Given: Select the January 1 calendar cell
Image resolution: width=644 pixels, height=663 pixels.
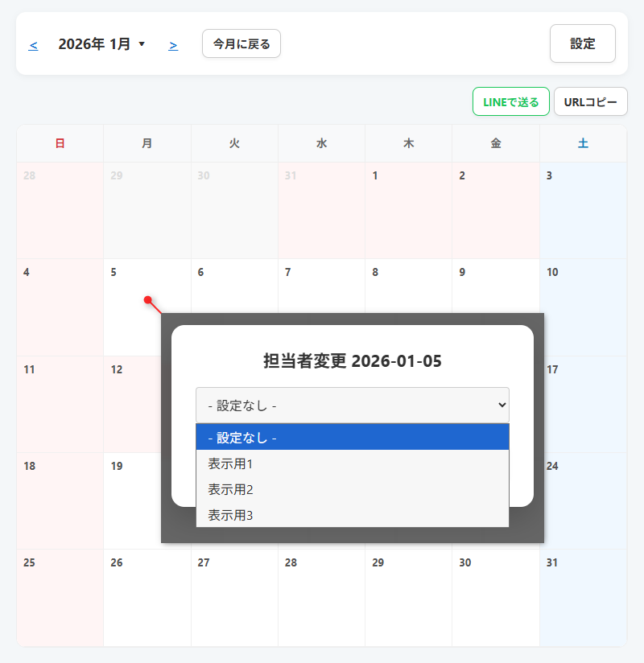Looking at the screenshot, I should [408, 209].
